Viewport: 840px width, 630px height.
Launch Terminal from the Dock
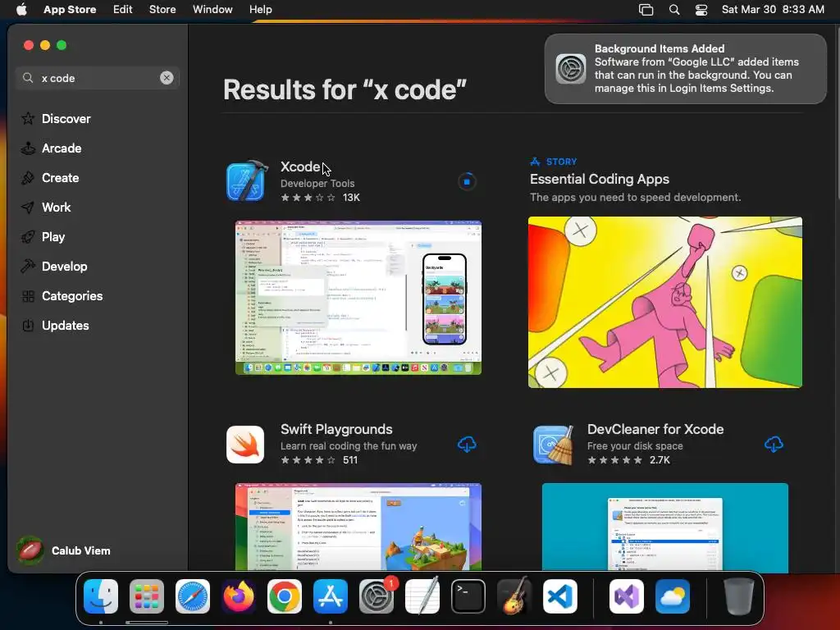point(468,596)
